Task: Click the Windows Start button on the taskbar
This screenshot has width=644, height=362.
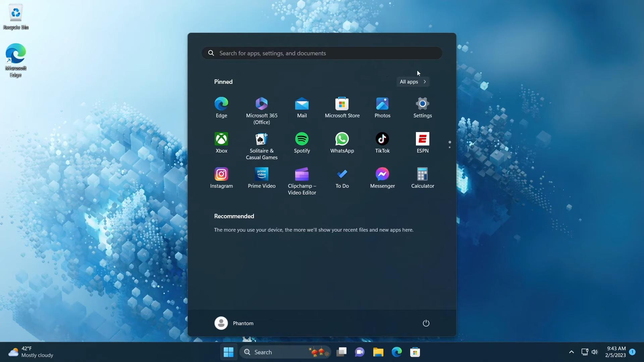Action: (x=228, y=352)
